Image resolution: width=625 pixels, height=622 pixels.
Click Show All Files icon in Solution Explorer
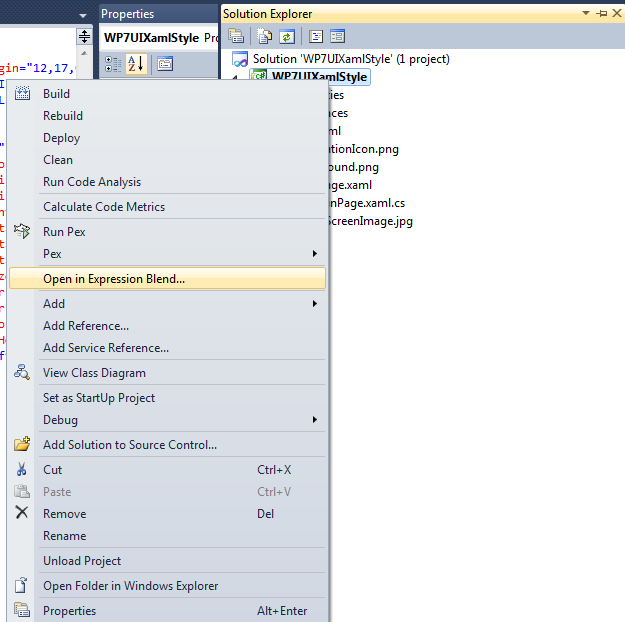pos(265,36)
